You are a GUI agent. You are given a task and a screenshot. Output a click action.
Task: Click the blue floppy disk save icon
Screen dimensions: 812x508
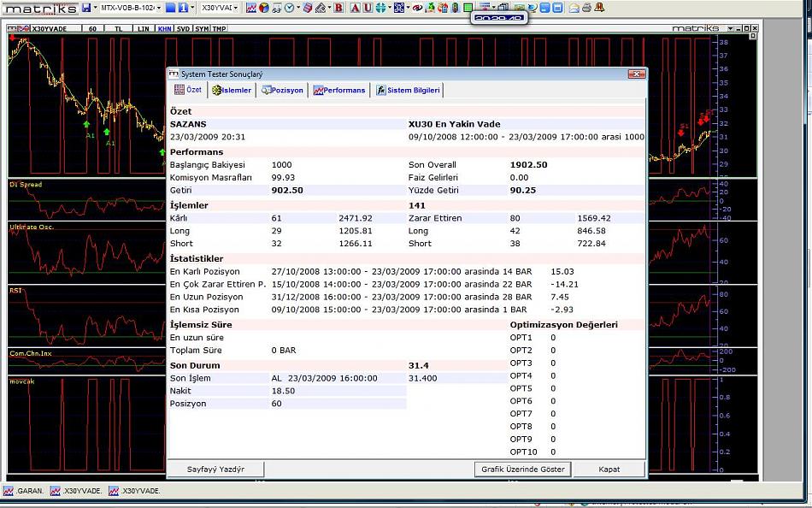87,8
